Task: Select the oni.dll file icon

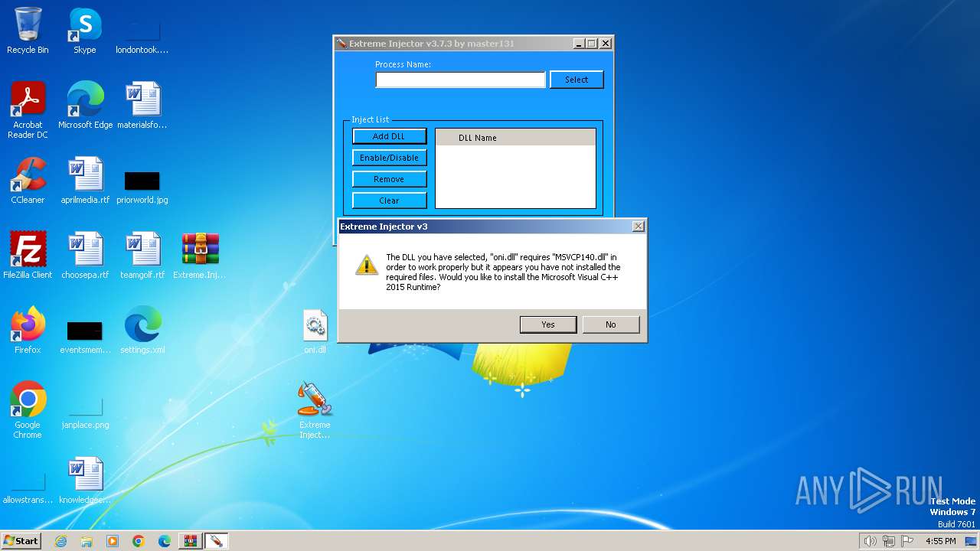Action: tap(315, 331)
